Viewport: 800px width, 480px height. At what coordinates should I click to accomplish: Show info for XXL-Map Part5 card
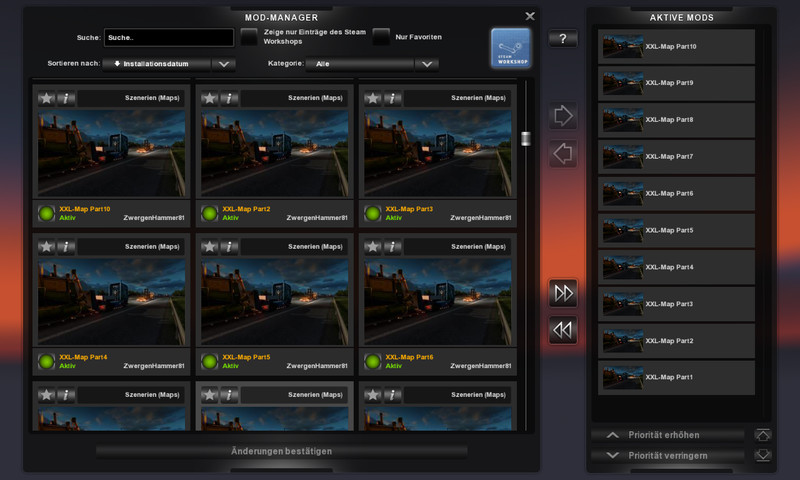click(229, 247)
